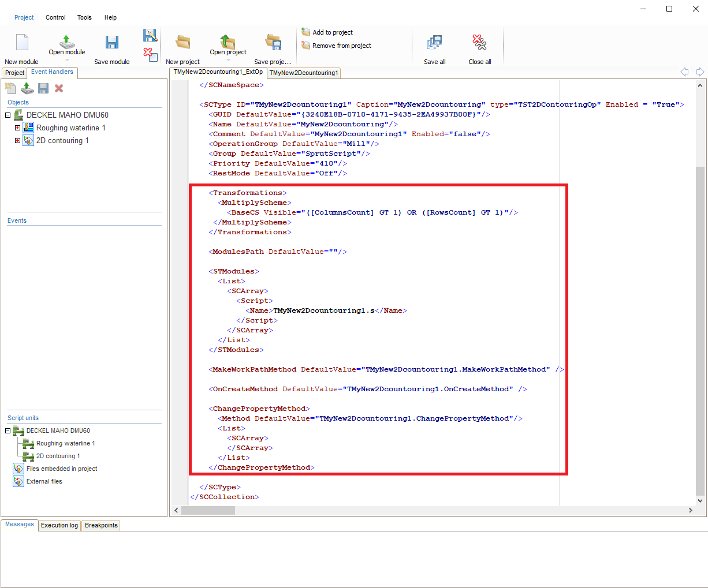This screenshot has height=588, width=708.
Task: Switch to the Breakpoints tab
Action: tap(101, 525)
